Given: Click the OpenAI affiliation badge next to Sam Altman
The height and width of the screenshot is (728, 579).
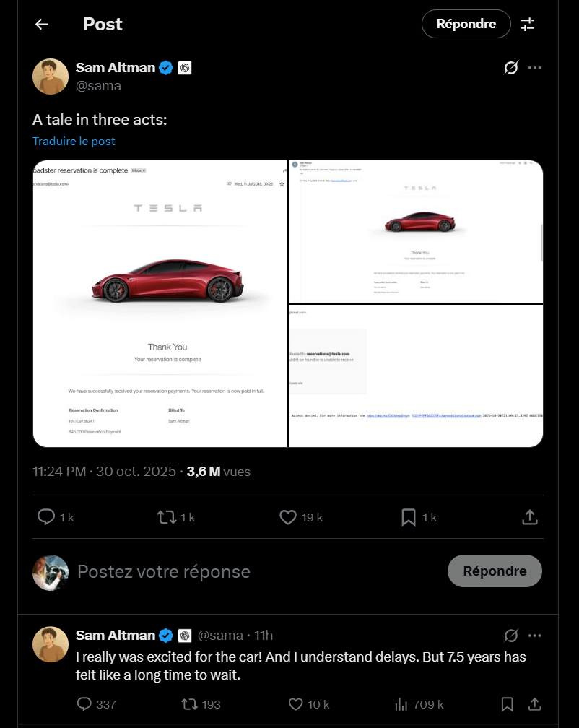Looking at the screenshot, I should click(186, 67).
